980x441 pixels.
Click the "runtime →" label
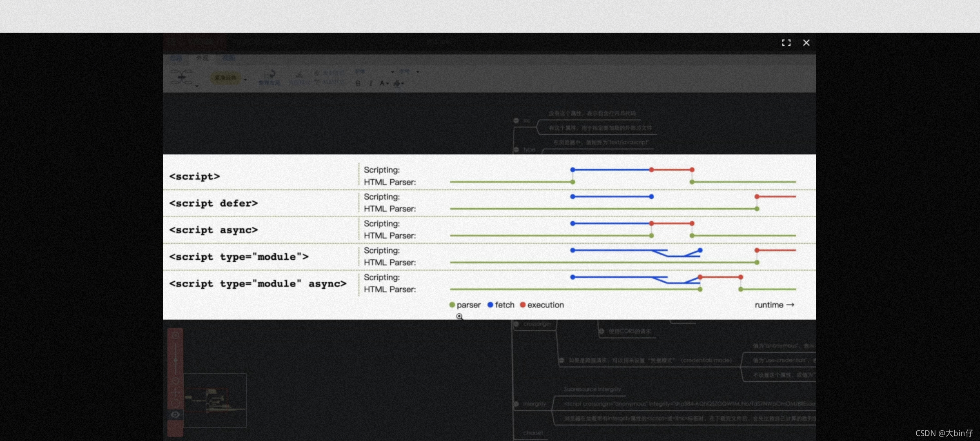coord(774,305)
